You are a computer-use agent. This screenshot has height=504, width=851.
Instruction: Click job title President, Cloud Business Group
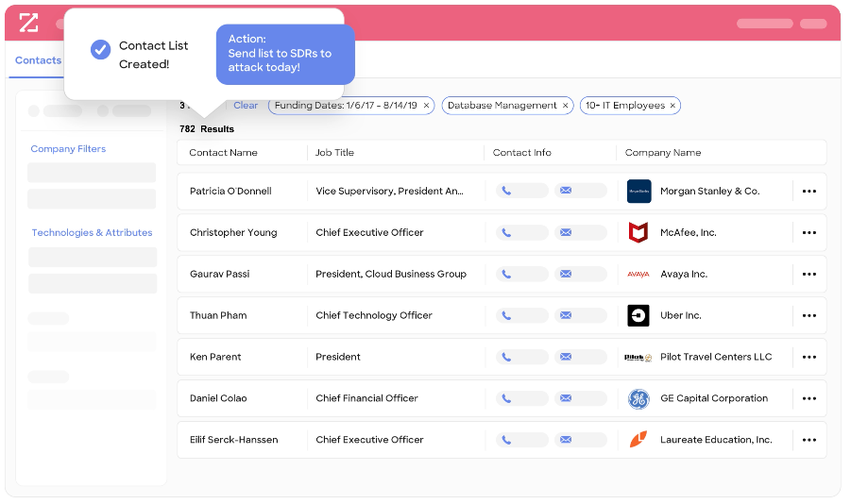click(391, 274)
